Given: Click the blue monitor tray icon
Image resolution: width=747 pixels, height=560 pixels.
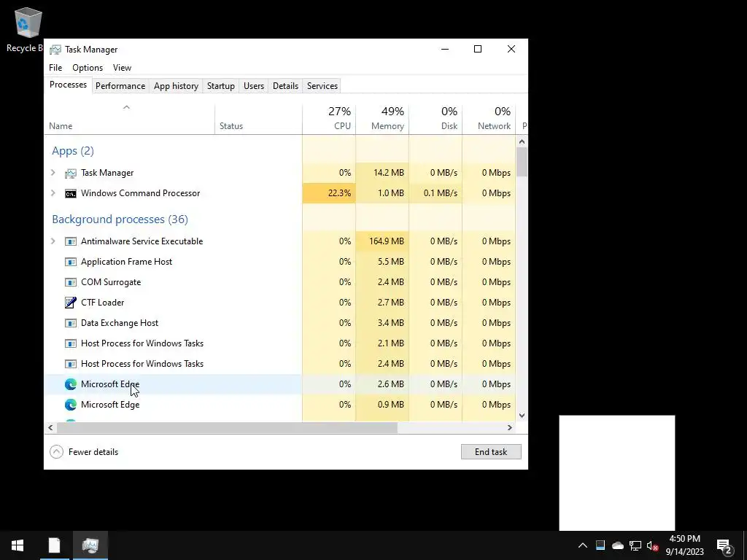Looking at the screenshot, I should coord(600,545).
